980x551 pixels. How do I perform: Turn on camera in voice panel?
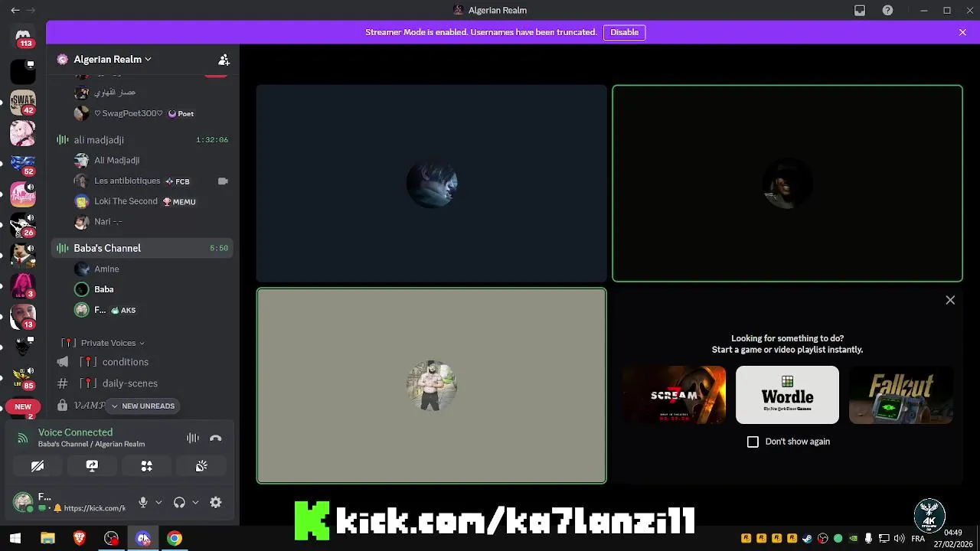38,465
